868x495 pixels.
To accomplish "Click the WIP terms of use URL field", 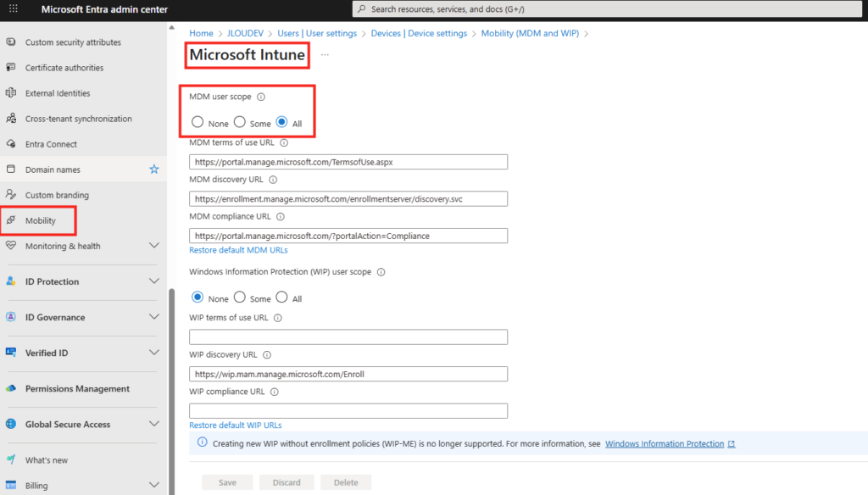I will tap(348, 337).
